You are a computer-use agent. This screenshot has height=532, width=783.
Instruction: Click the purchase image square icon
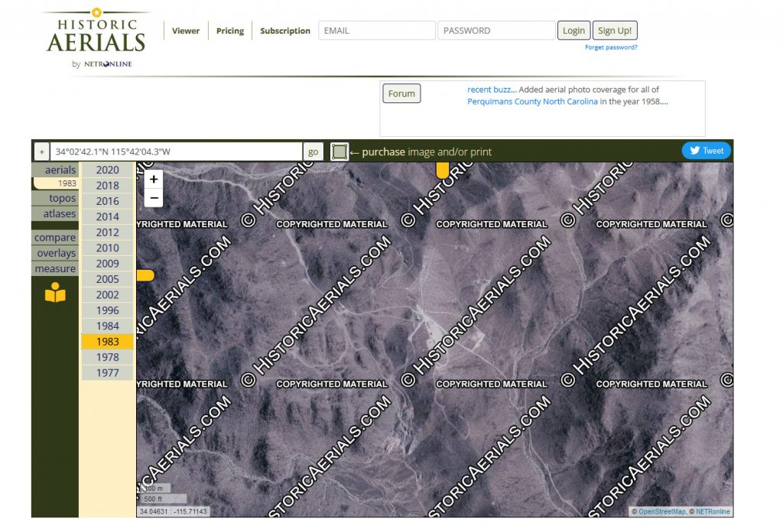(340, 152)
